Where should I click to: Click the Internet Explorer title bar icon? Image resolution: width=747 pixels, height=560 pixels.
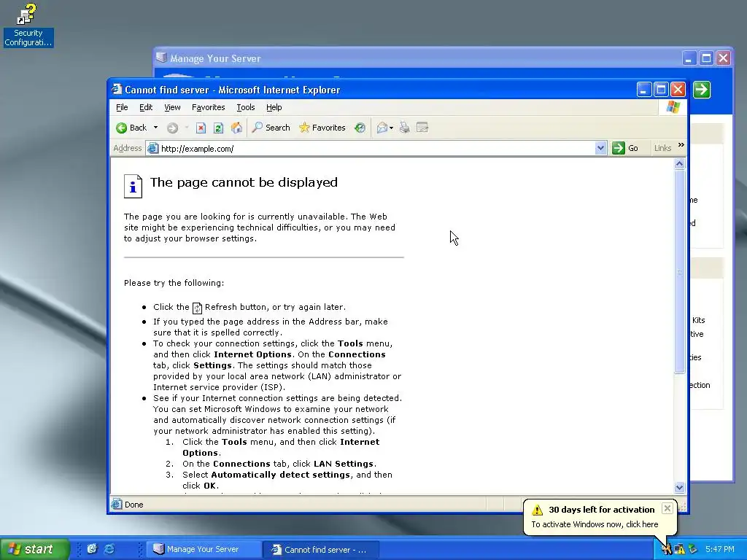pyautogui.click(x=116, y=90)
